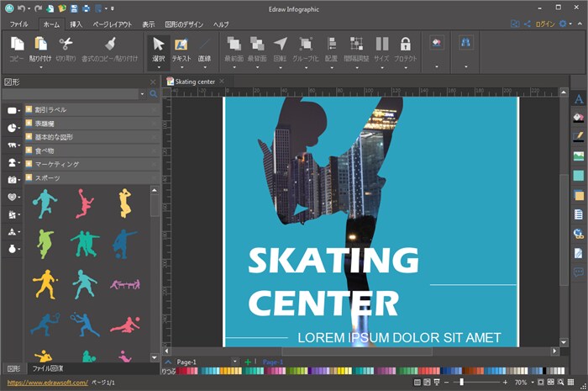The image size is (588, 391).
Task: Open the edrawsoft.com link in status bar
Action: pos(48,383)
